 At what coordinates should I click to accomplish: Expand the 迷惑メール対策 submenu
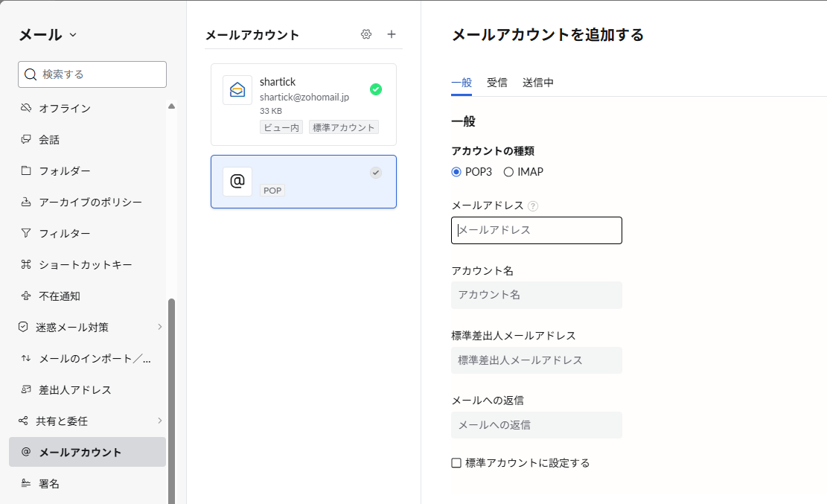pyautogui.click(x=159, y=327)
